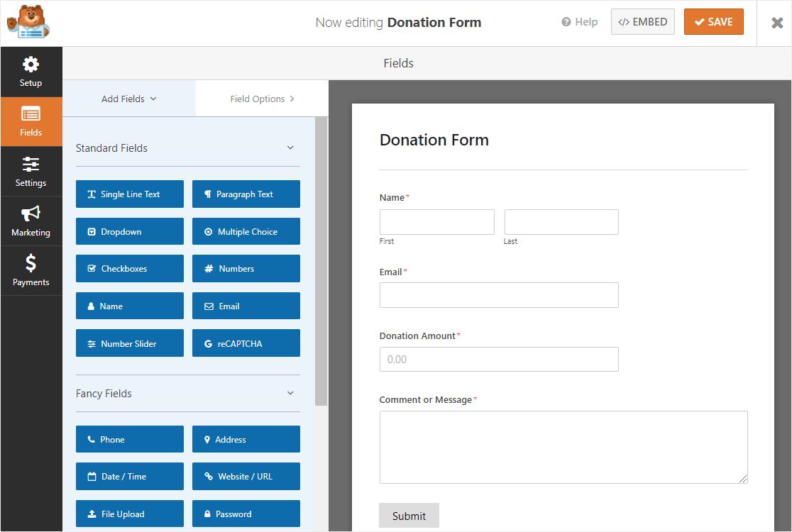Click the Last name input box
The height and width of the screenshot is (532, 792).
coord(561,222)
